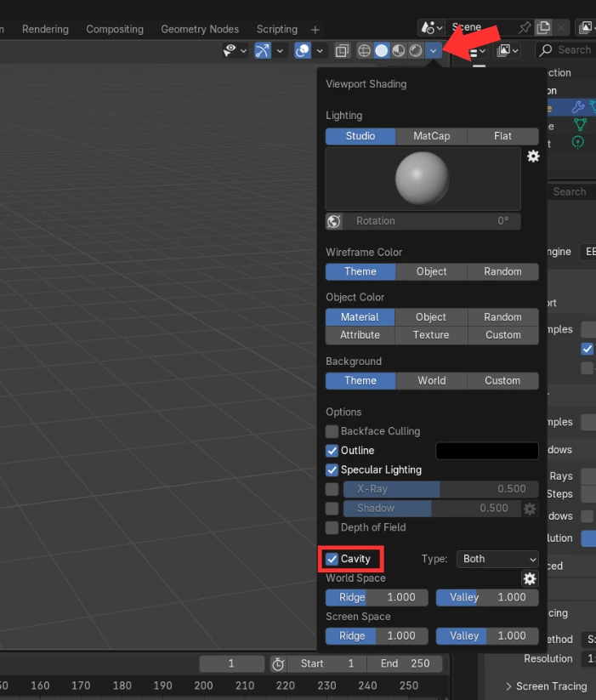596x700 pixels.
Task: Toggle X-Ray view icon in header
Action: click(x=342, y=50)
